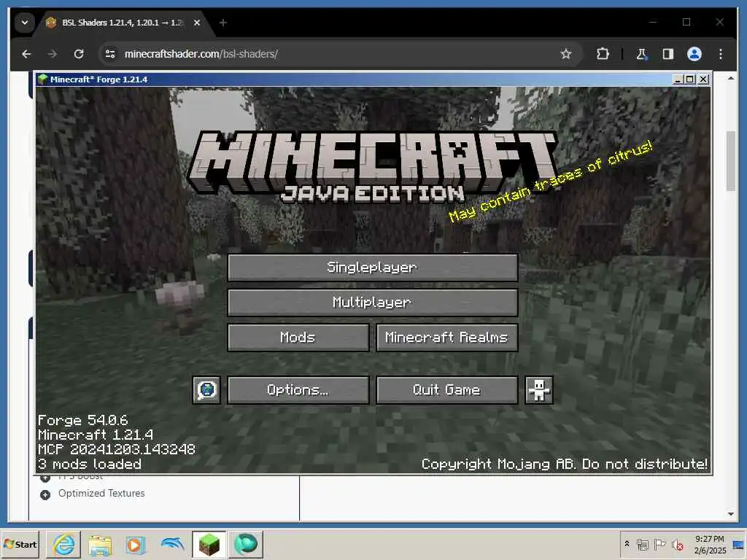Switch to Minecraft grass block taskbar icon
747x560 pixels.
(209, 544)
